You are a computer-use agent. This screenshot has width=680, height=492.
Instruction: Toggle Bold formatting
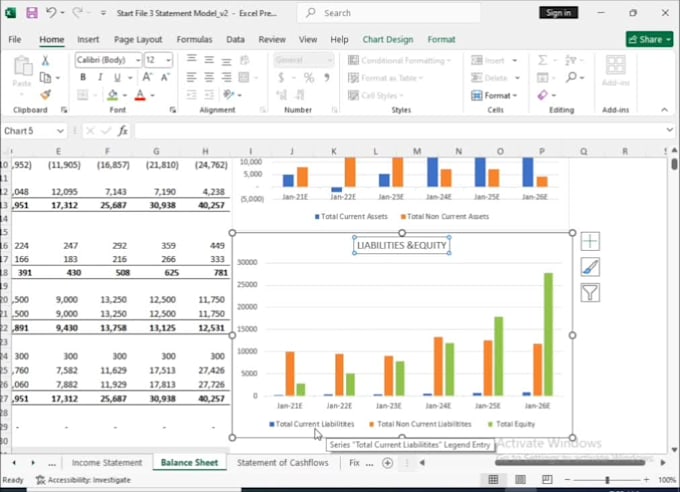pyautogui.click(x=83, y=78)
